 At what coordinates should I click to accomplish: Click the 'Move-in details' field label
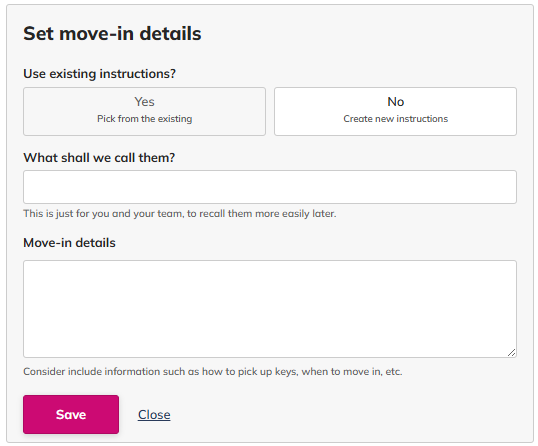(69, 243)
